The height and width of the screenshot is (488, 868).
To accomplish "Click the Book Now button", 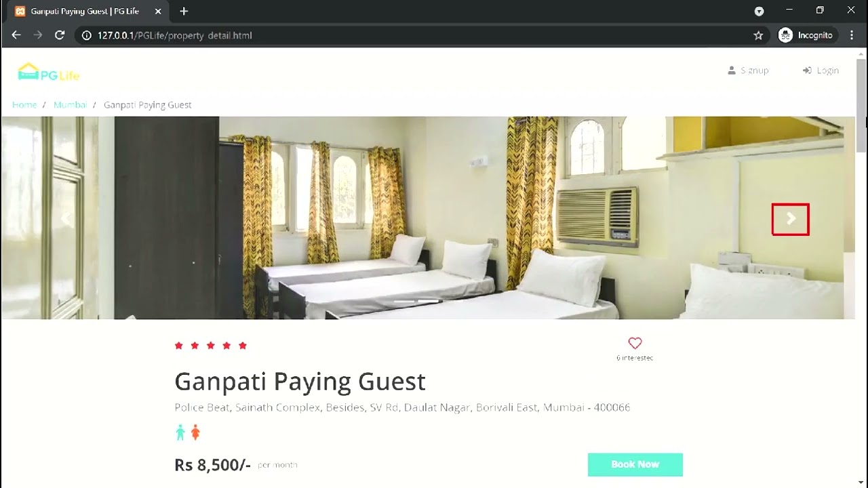I will coord(635,464).
